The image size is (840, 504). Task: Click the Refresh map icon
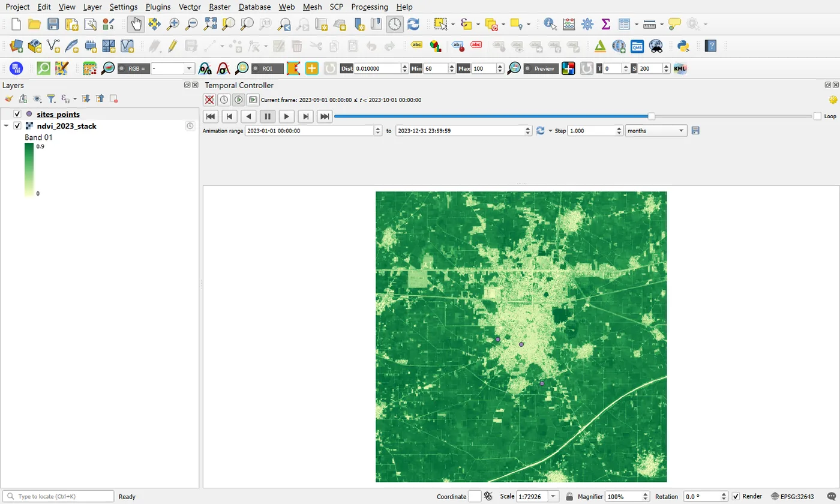(x=413, y=24)
